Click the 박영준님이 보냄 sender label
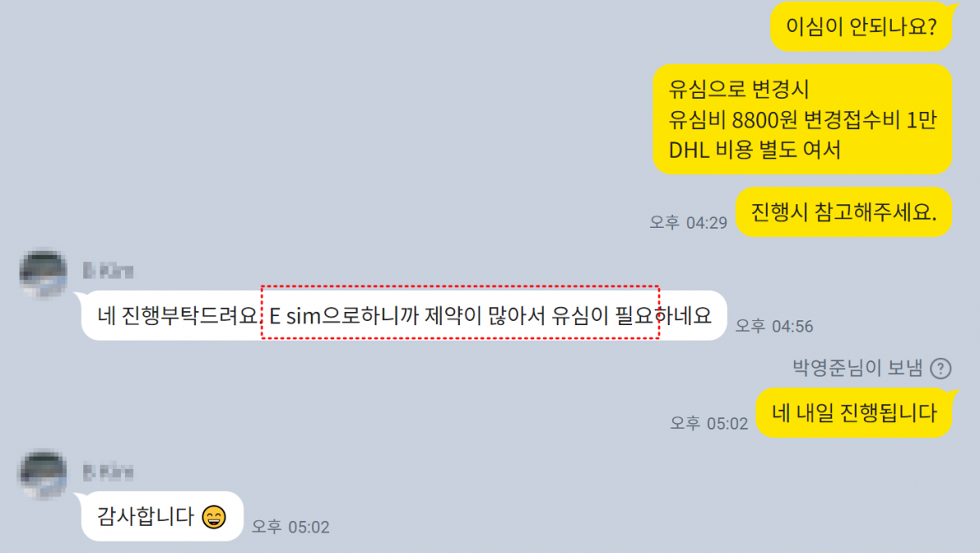Screen dimensions: 980x553 coord(857,368)
